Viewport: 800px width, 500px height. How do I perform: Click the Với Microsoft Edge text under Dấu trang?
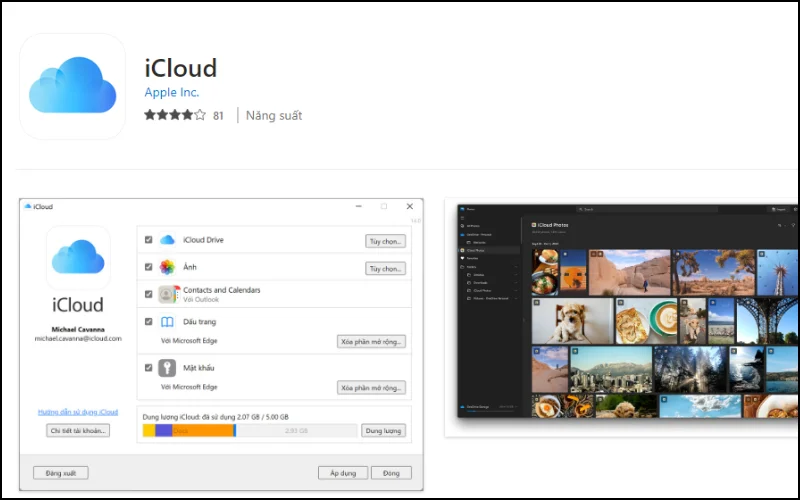click(189, 340)
